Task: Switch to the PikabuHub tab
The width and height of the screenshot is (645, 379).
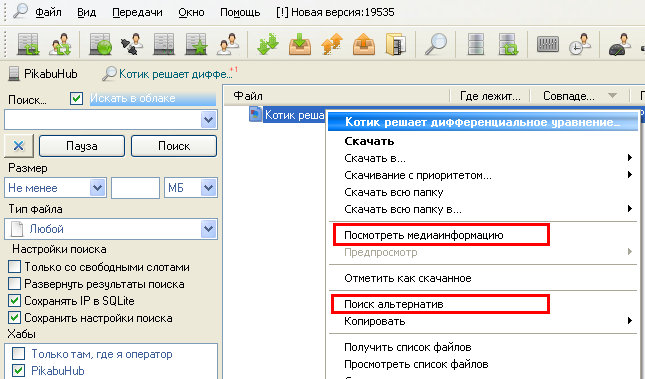Action: click(x=43, y=74)
